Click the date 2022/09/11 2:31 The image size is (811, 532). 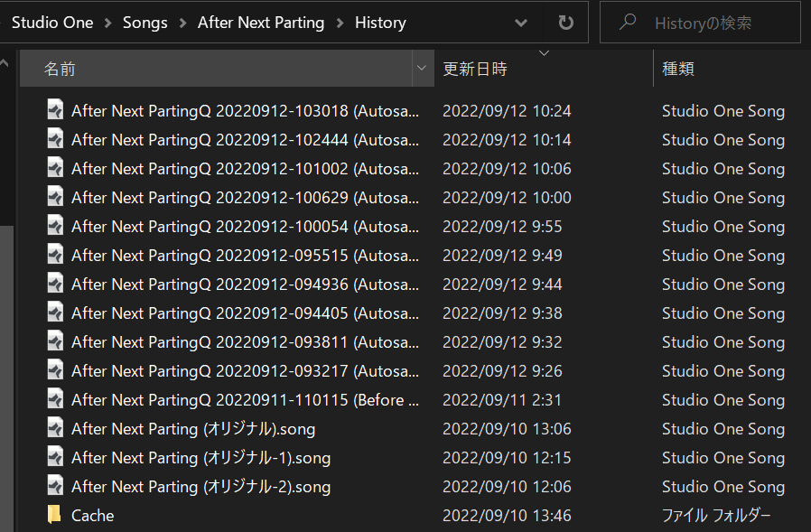pyautogui.click(x=502, y=400)
